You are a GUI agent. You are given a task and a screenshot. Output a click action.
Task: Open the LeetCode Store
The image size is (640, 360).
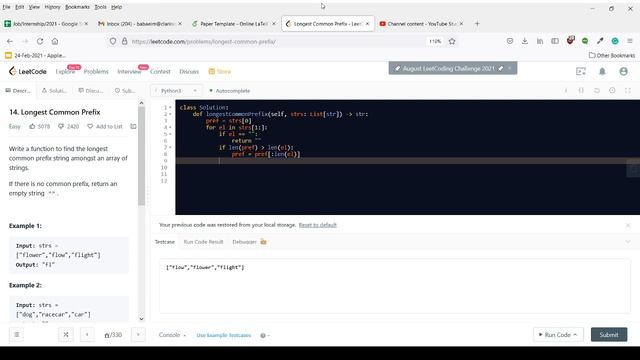(x=220, y=71)
